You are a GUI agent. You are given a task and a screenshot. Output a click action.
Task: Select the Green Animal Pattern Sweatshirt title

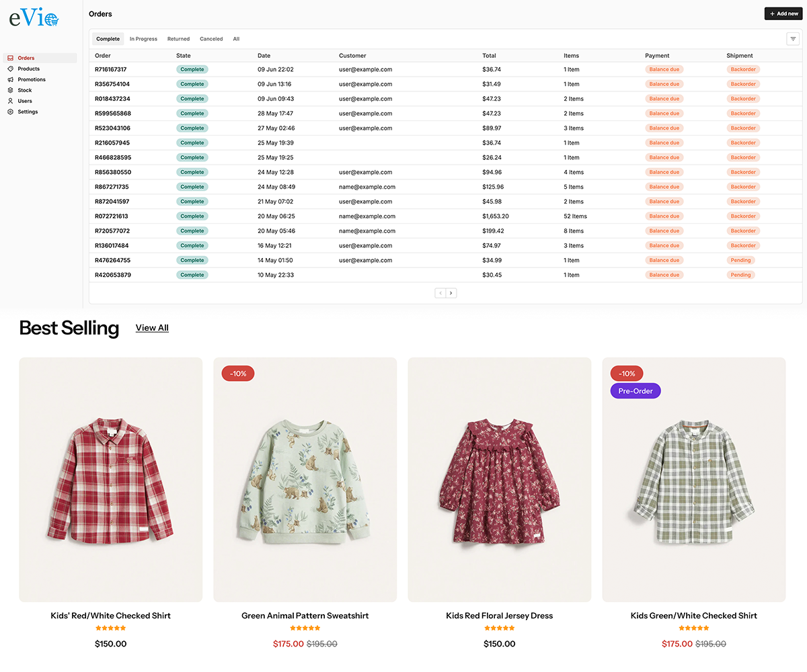305,616
